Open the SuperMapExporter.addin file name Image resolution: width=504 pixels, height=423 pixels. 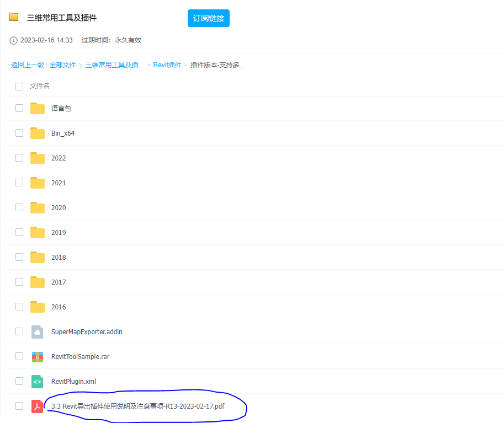(x=87, y=332)
